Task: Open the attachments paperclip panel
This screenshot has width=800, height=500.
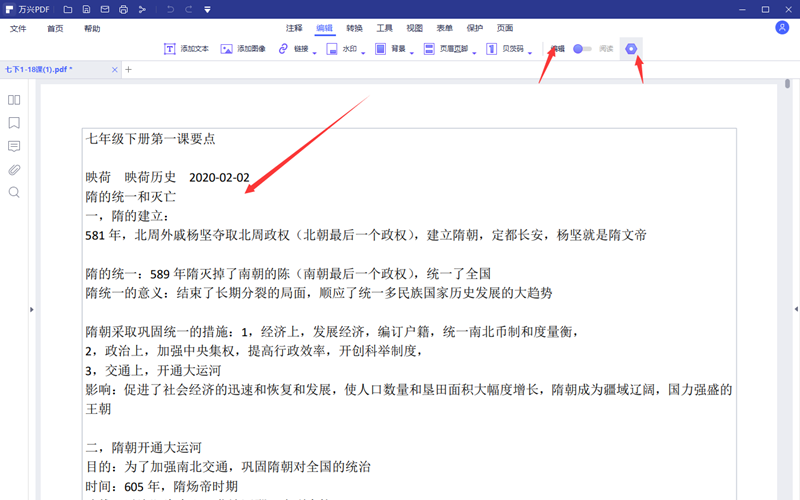Action: (14, 169)
